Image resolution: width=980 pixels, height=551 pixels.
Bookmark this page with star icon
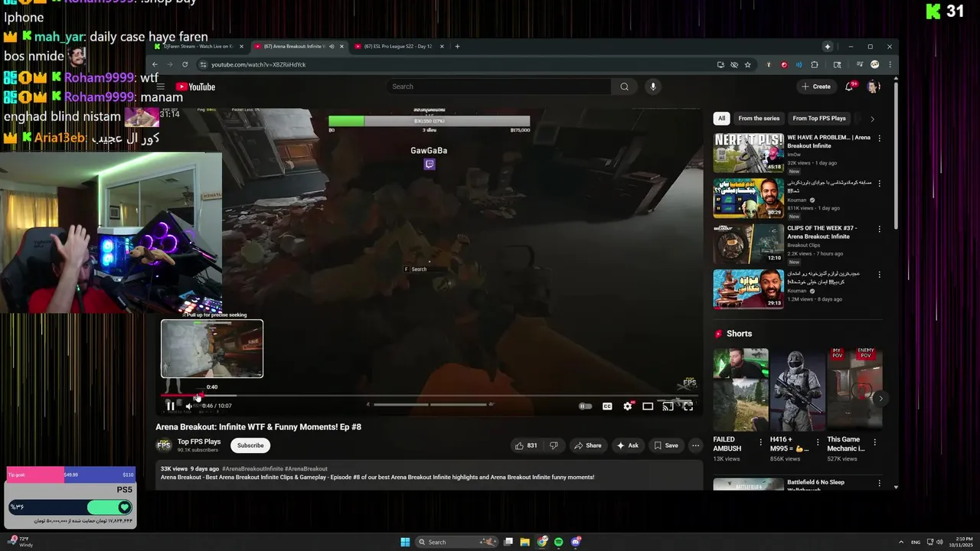pos(747,65)
